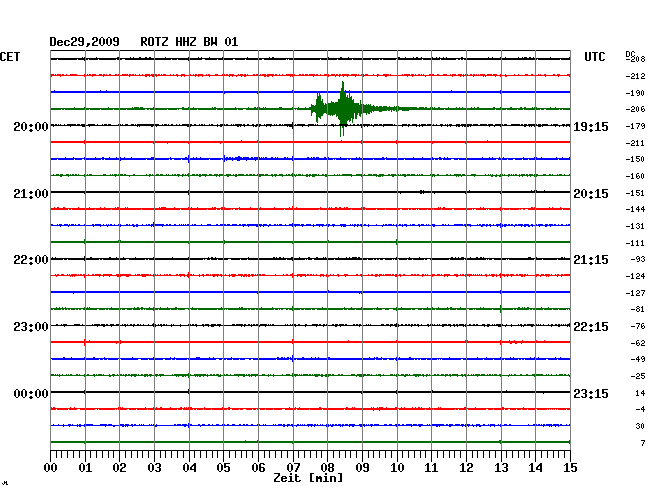
Task: Click the 19:15 UTC time label
Action: (x=591, y=126)
